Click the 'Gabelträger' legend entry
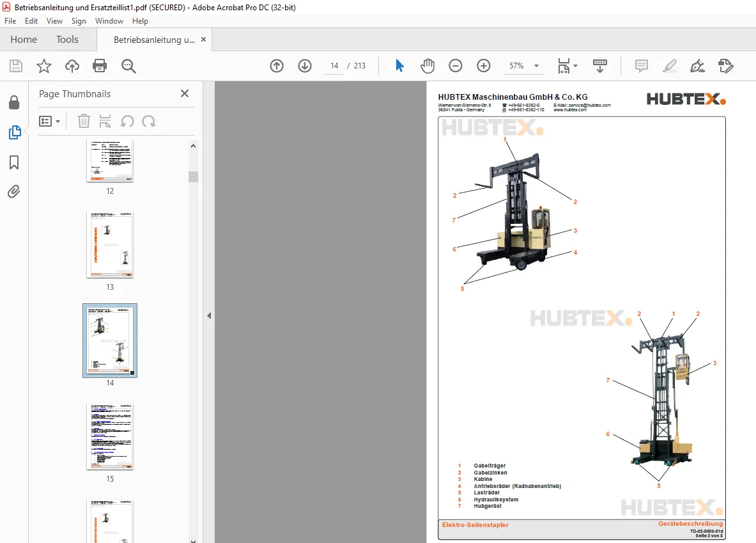The width and height of the screenshot is (756, 543). [490, 466]
